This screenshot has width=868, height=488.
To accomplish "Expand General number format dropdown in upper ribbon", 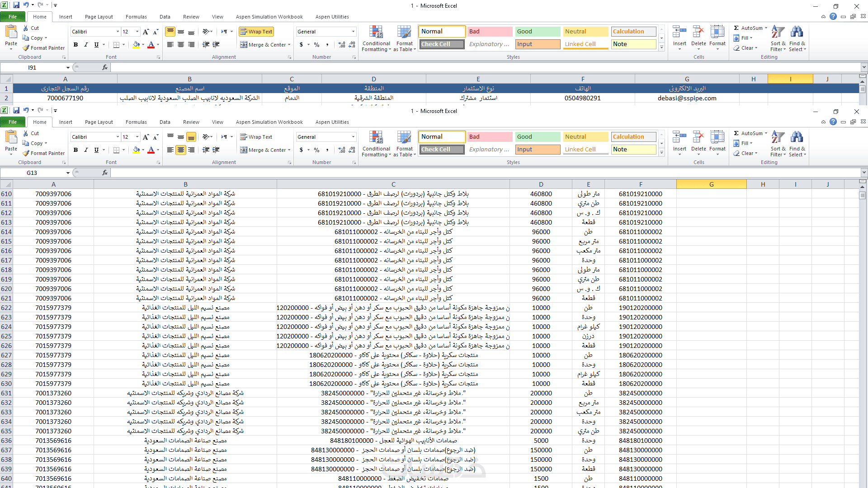I will tap(353, 32).
